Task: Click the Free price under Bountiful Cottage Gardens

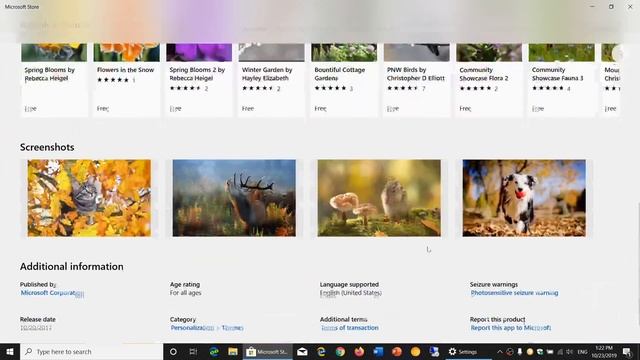Action: (x=320, y=109)
